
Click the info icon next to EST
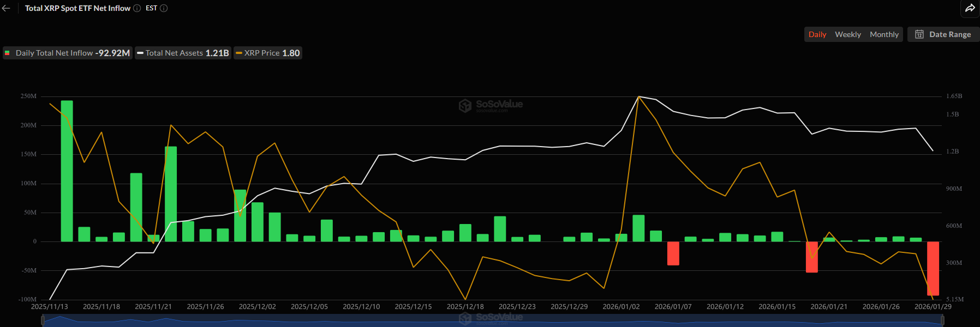(x=164, y=8)
